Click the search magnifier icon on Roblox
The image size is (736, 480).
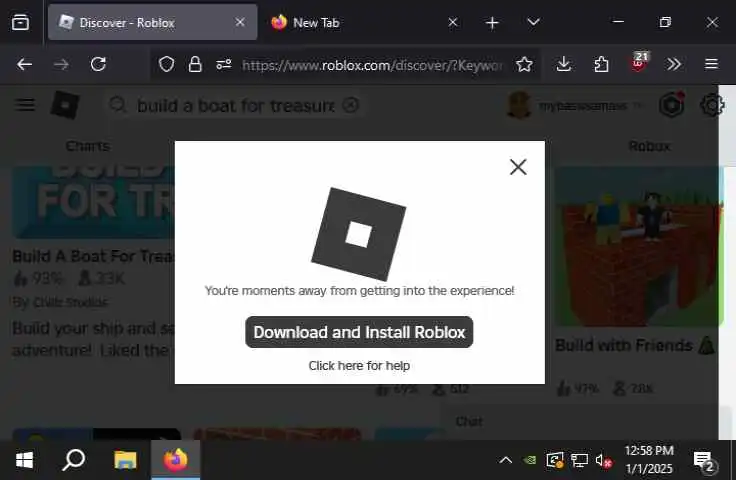[x=118, y=105]
